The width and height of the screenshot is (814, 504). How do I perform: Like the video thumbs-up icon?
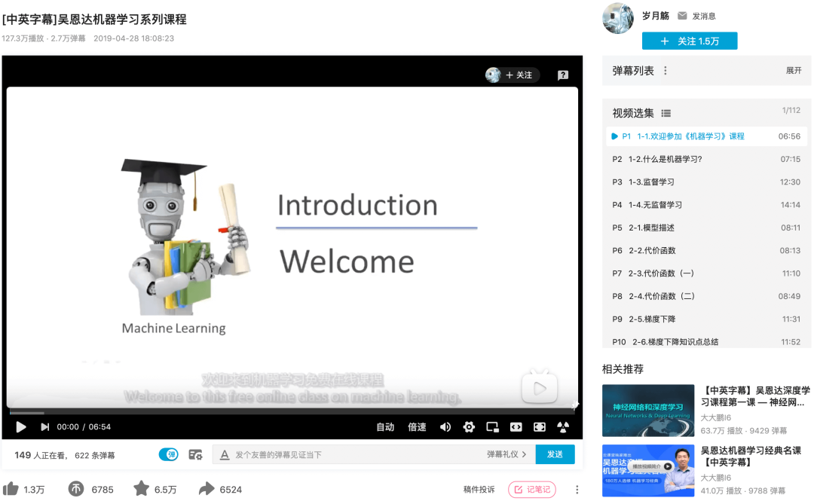11,489
